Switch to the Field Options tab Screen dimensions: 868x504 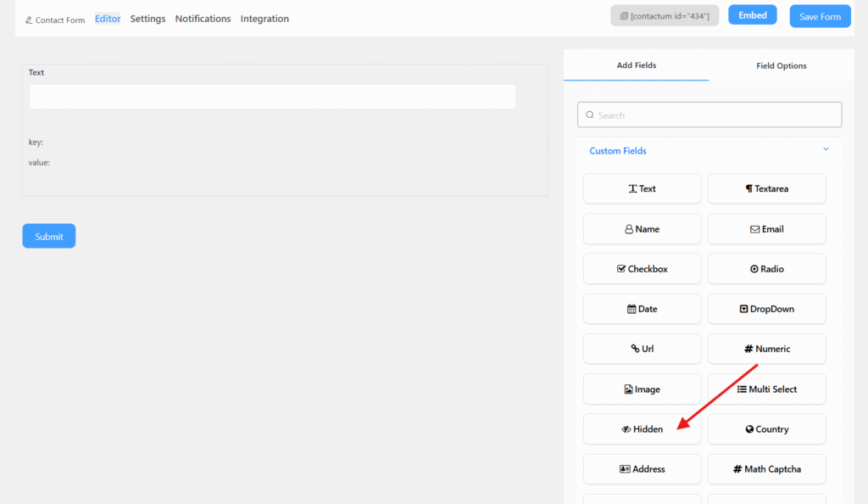(781, 65)
